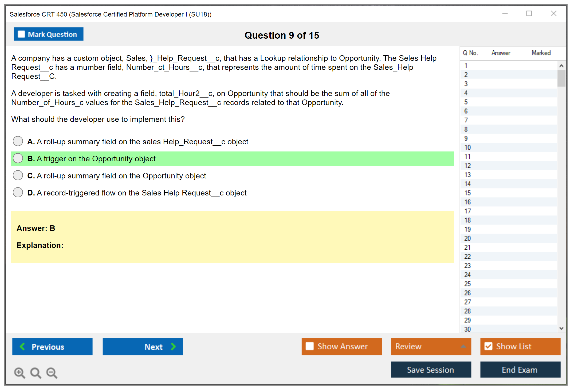
Task: Click the Save Session button
Action: [431, 370]
